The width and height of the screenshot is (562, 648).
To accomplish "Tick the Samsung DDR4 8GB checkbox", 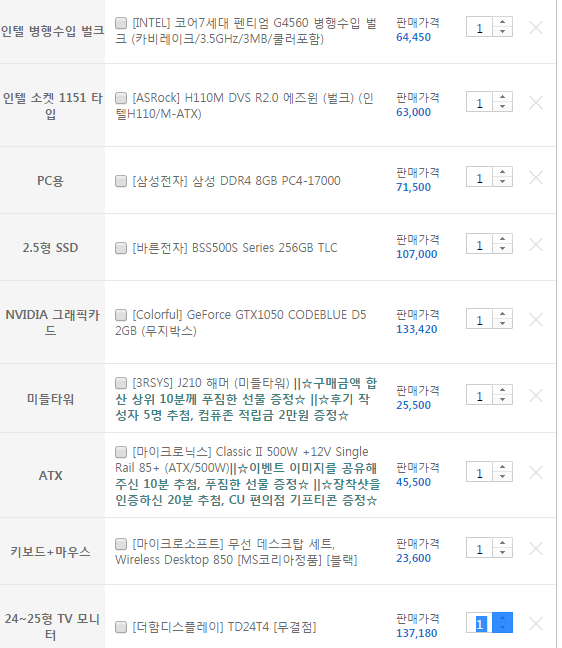I will (x=121, y=181).
